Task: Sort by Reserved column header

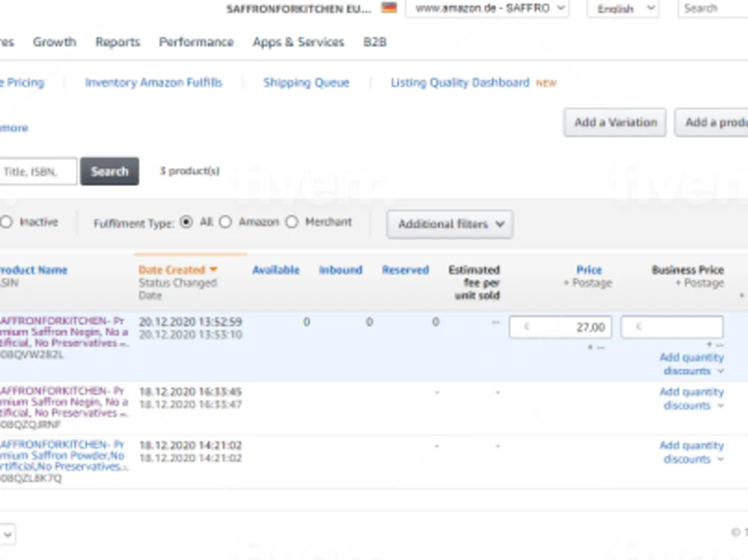Action: point(405,270)
